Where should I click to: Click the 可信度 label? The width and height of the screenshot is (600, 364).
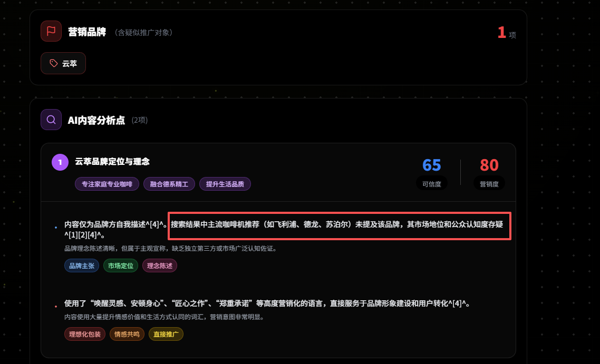click(x=432, y=184)
